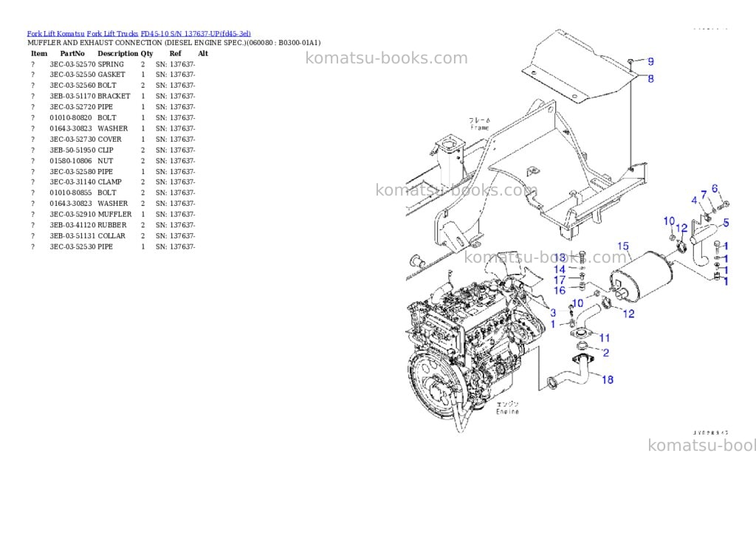
Task: Click callout number 6 in diagram
Action: pos(715,188)
